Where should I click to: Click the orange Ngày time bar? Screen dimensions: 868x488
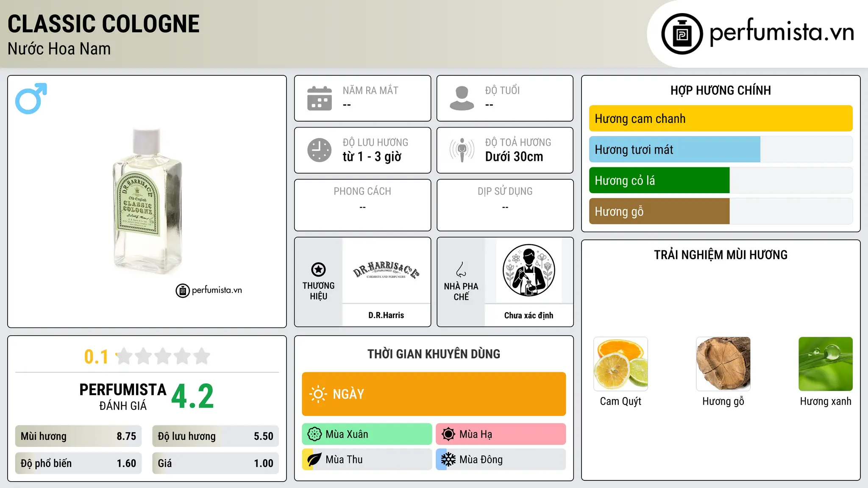coord(434,394)
